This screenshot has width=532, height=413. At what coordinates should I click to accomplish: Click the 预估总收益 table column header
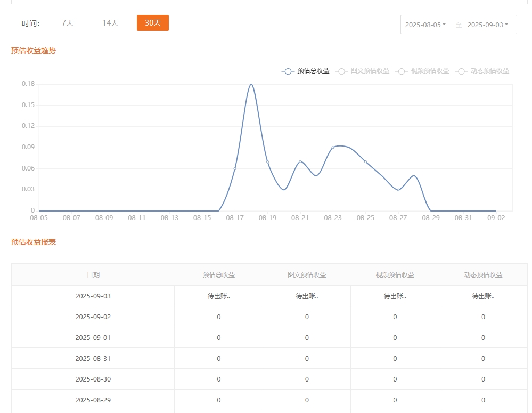coord(218,274)
